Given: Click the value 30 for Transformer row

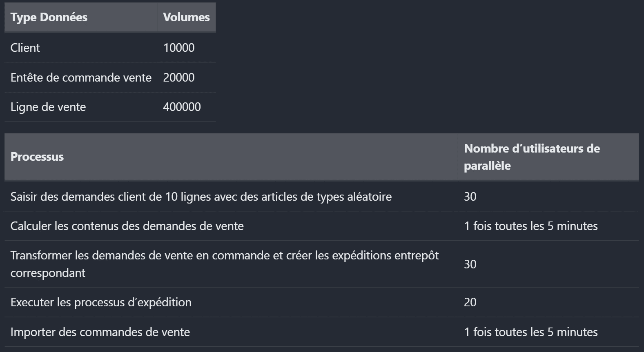Looking at the screenshot, I should pyautogui.click(x=470, y=264).
